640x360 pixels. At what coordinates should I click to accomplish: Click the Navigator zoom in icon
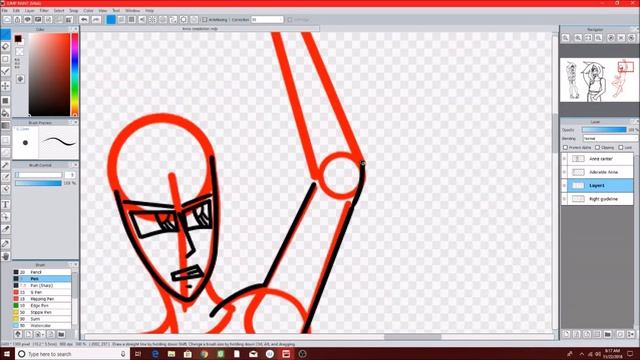[578, 38]
